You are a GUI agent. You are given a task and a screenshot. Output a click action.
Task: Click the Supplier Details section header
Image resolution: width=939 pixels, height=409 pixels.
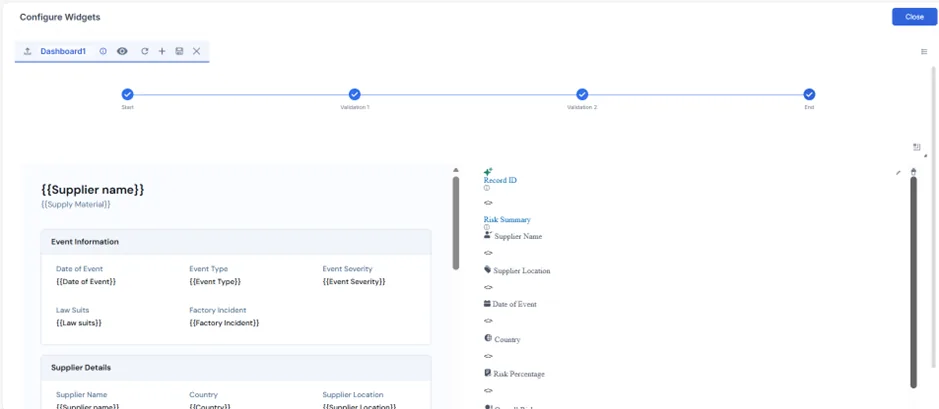click(x=236, y=368)
